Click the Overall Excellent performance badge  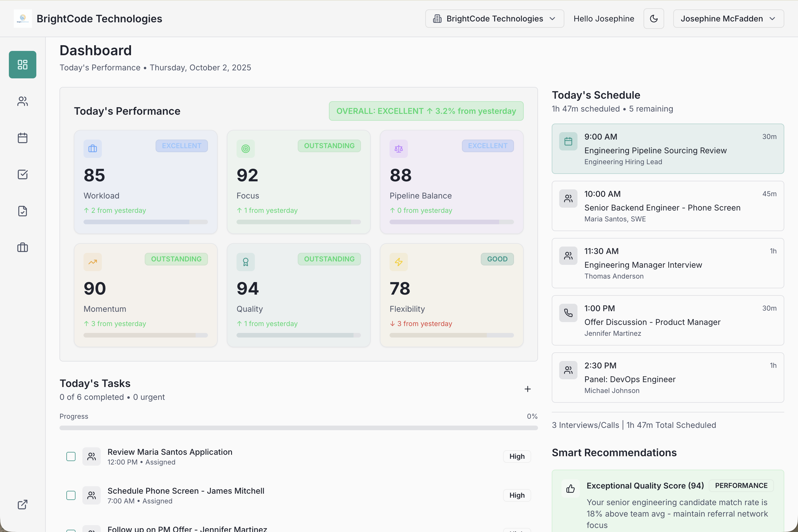point(426,111)
